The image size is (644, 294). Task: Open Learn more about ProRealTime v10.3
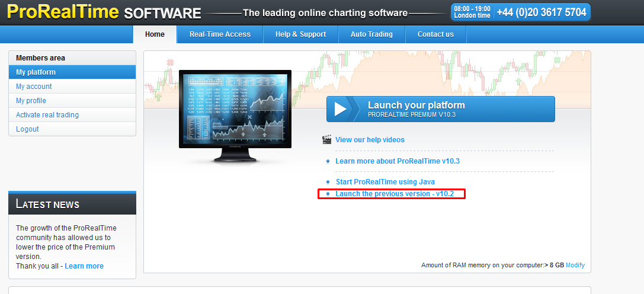[x=397, y=161]
